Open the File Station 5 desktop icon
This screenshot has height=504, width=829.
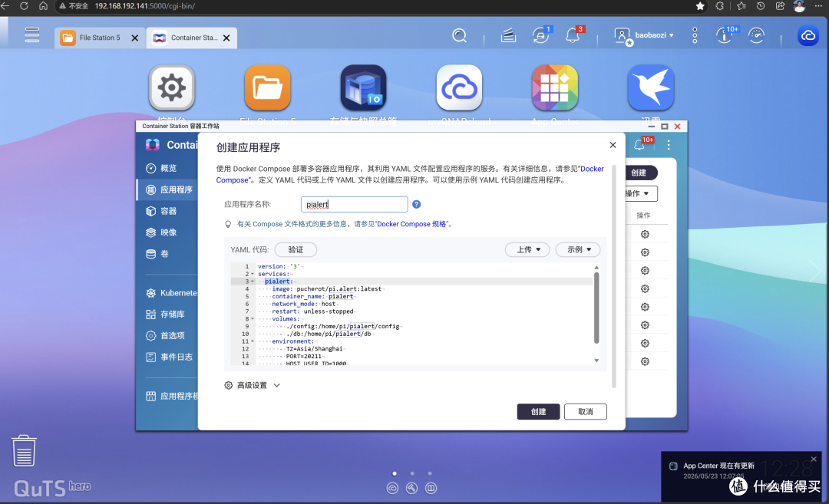[268, 87]
